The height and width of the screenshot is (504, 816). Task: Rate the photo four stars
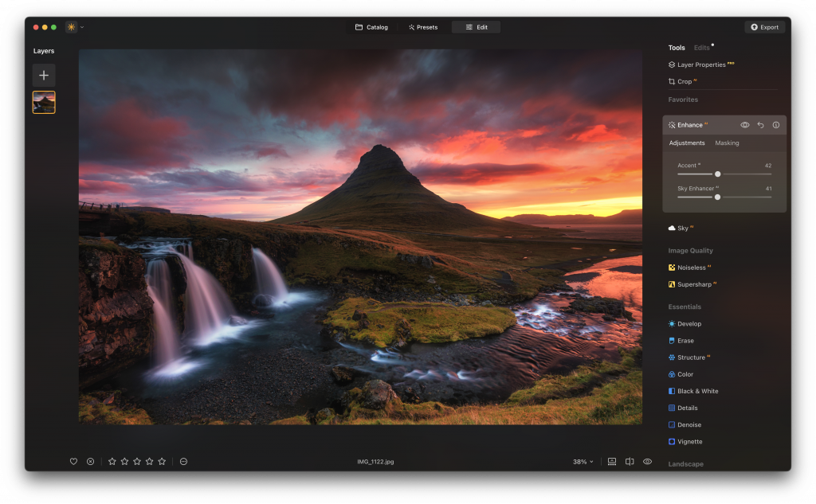point(149,462)
